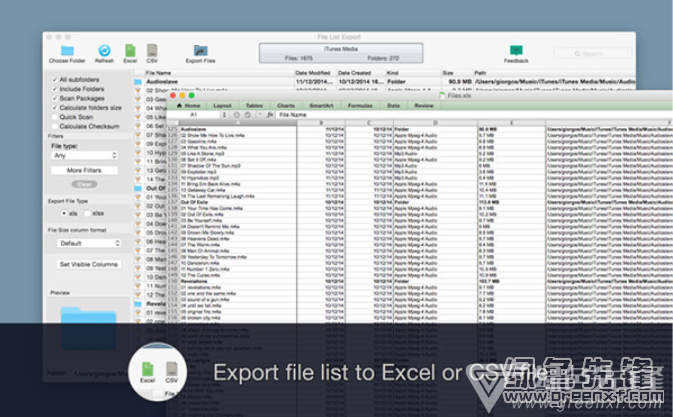The height and width of the screenshot is (417, 673).
Task: Sort by the File Name column header
Action: 218,73
